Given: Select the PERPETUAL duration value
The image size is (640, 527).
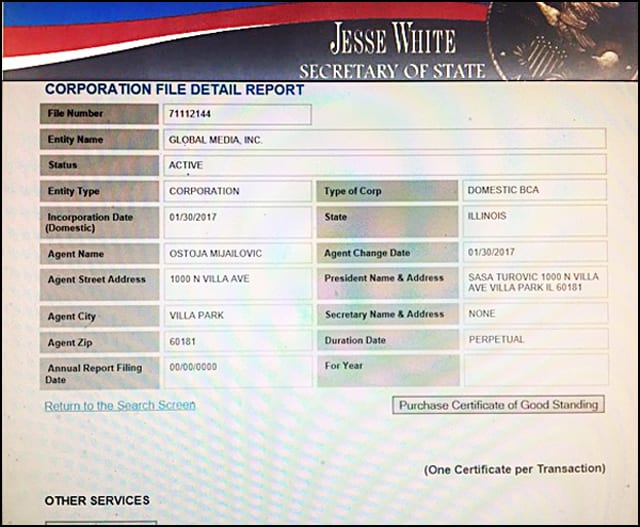Looking at the screenshot, I should click(536, 339).
